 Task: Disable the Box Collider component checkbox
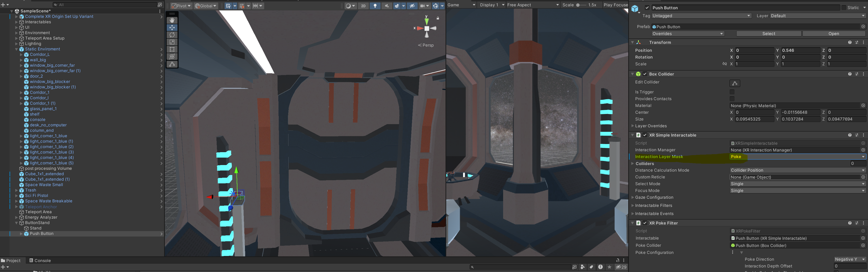[645, 74]
